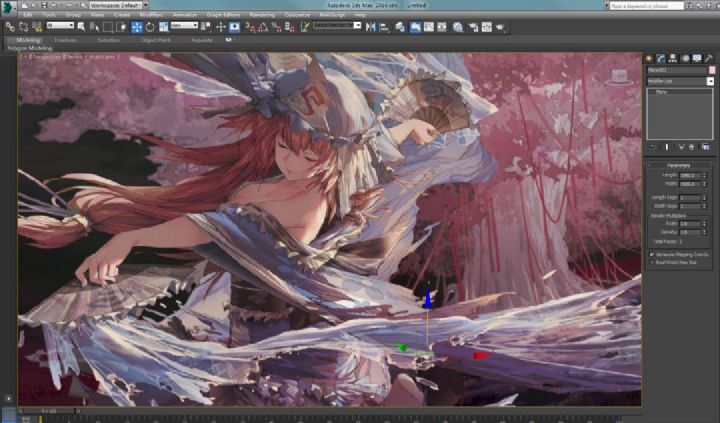720x423 pixels.
Task: Toggle Keyboard Shortcut Override
Action: click(x=235, y=27)
